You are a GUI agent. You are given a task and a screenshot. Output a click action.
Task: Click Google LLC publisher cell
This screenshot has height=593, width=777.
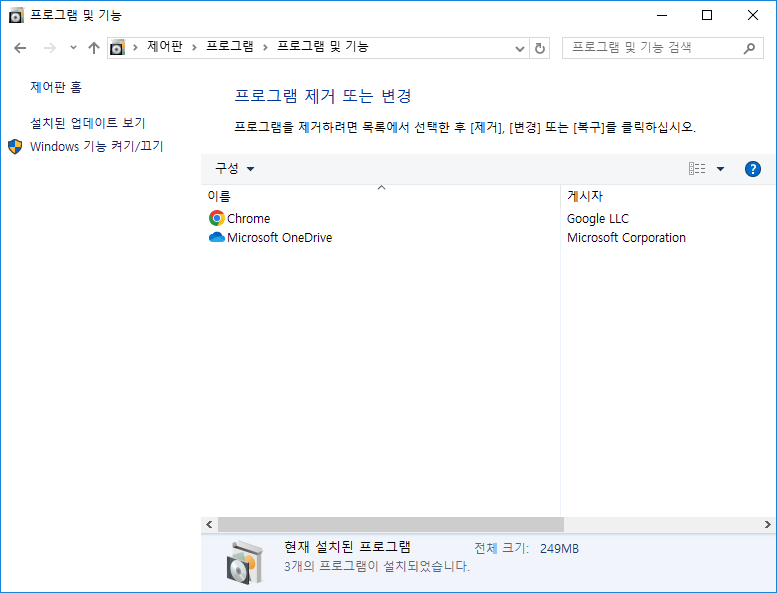click(x=598, y=218)
